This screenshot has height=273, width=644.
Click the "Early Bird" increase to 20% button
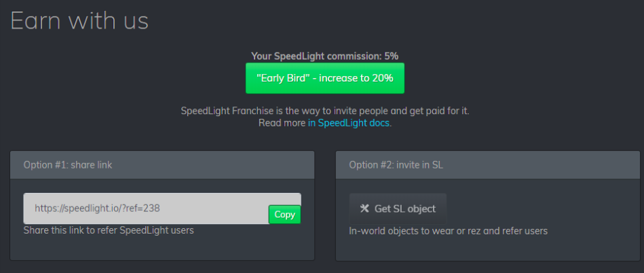click(x=325, y=78)
